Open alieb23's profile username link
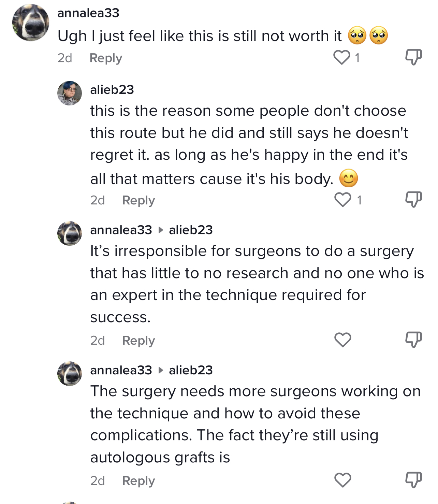Image resolution: width=438 pixels, height=504 pixels. (112, 90)
